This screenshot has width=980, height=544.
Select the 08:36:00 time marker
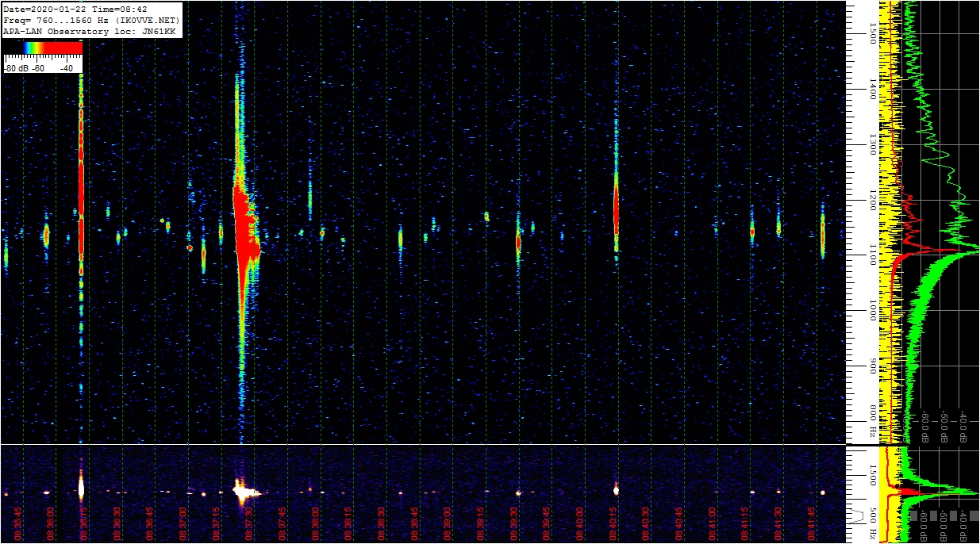tap(51, 523)
